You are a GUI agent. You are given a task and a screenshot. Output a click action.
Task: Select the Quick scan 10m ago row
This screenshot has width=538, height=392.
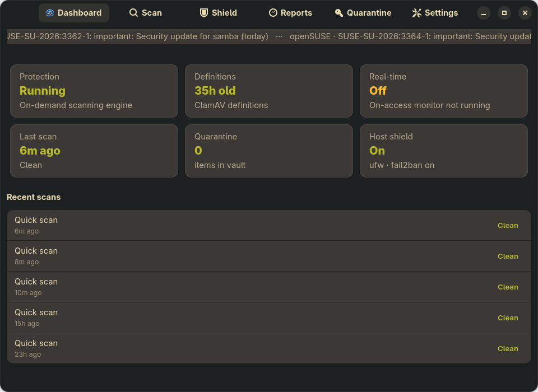(269, 287)
